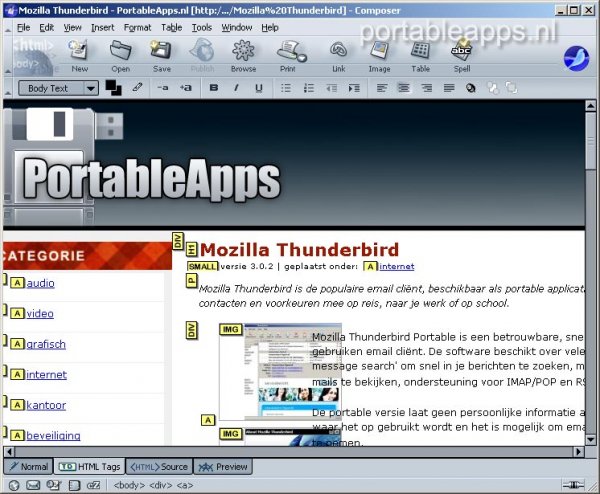Choose text foreground color swatch

click(111, 85)
